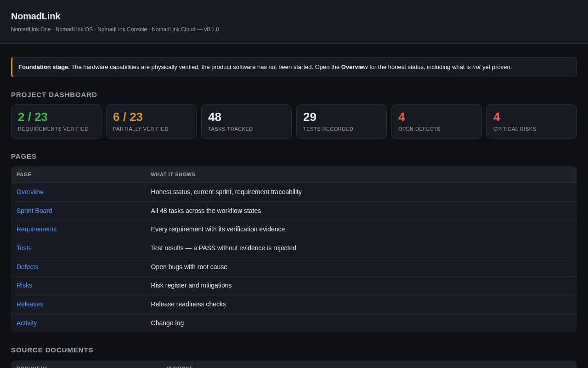The width and height of the screenshot is (588, 368).
Task: Click the 'Release readiness checks' cell
Action: click(188, 304)
